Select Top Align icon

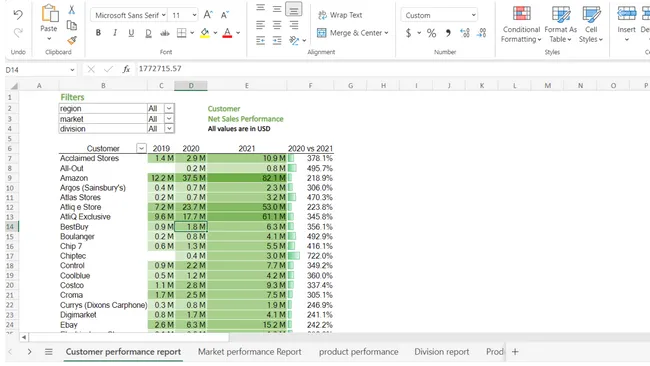point(260,8)
